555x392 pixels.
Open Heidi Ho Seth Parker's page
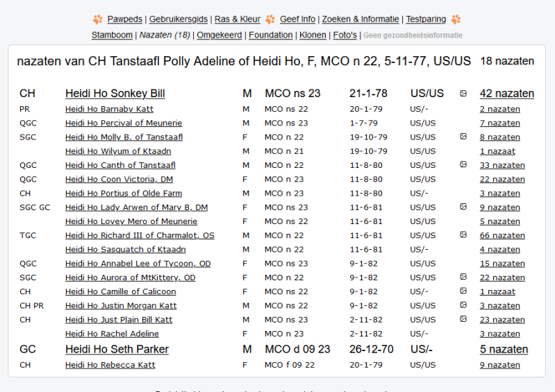click(x=117, y=349)
